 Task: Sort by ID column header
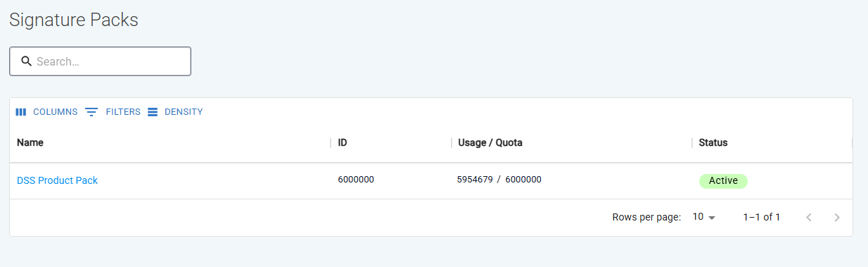pos(343,142)
